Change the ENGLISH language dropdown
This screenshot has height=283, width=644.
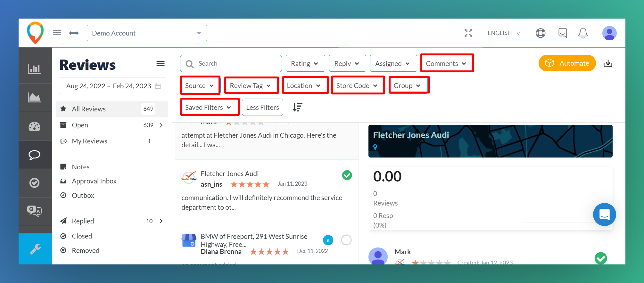pos(504,33)
